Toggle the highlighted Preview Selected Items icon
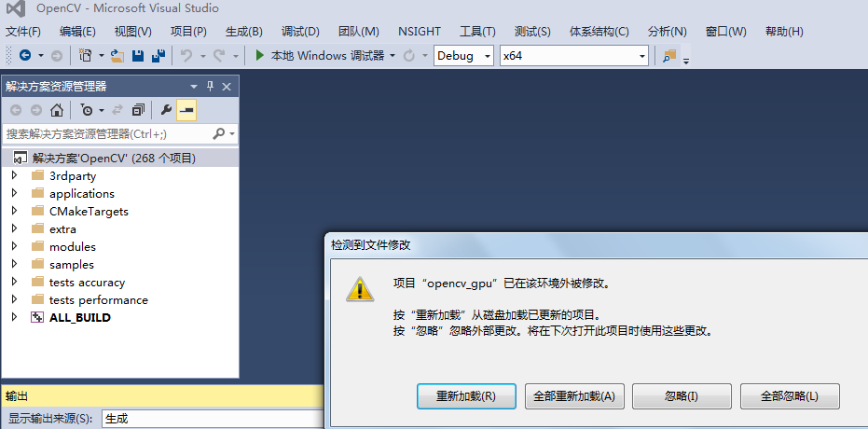This screenshot has width=868, height=429. [186, 110]
